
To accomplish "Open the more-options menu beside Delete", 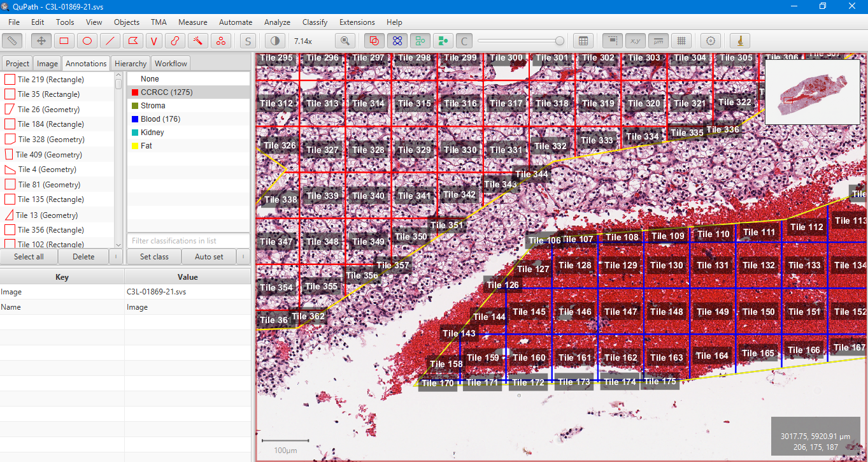I will click(116, 256).
